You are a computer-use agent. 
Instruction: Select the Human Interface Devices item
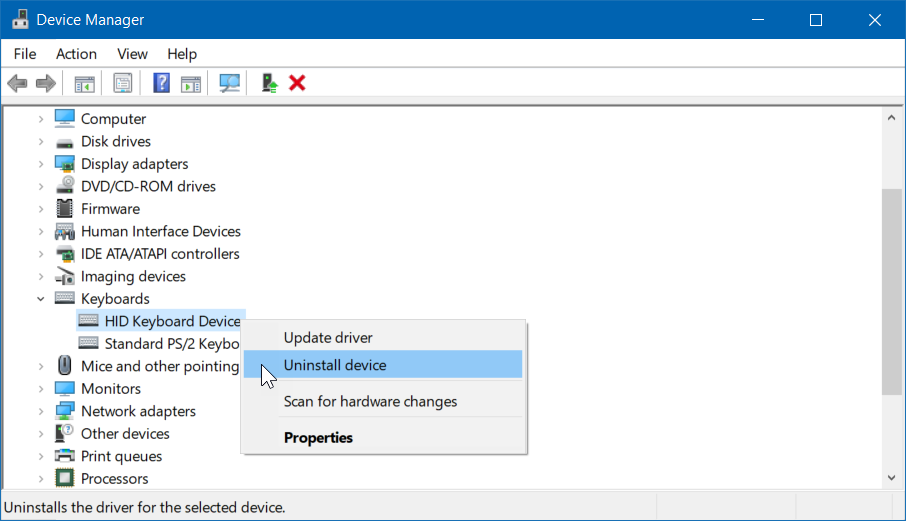click(x=160, y=231)
